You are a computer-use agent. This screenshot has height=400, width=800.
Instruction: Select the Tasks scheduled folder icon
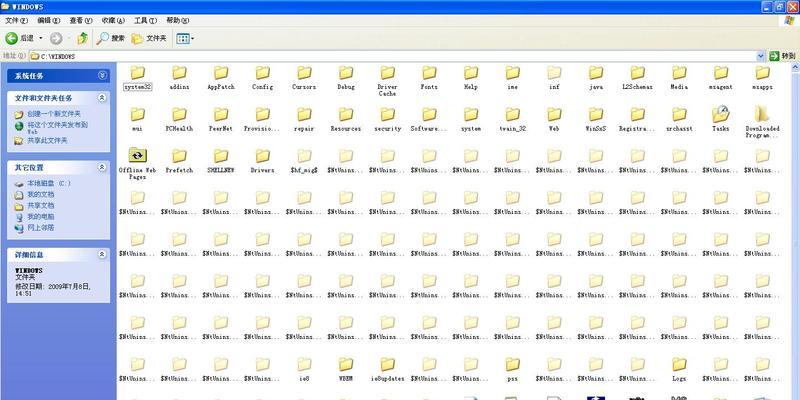coord(721,114)
